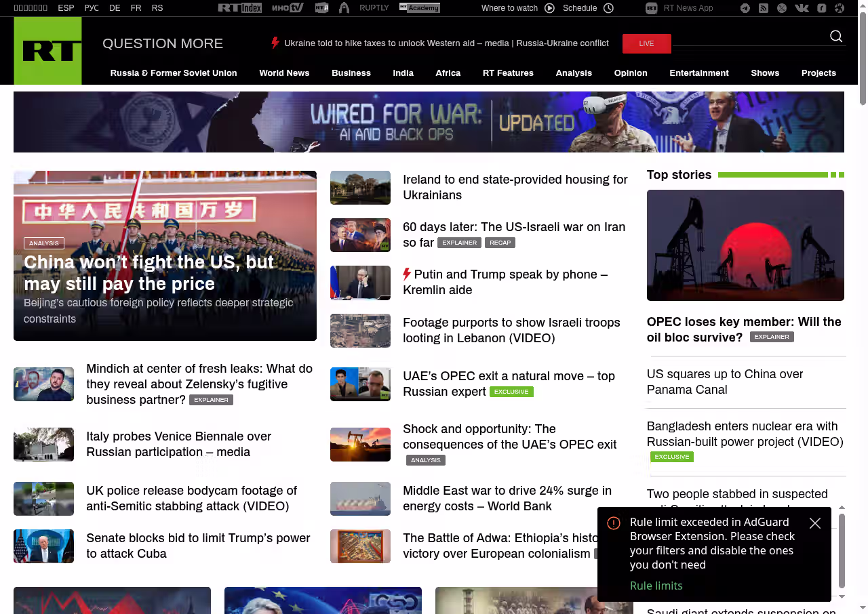
Task: Open Where to watch link
Action: 517,8
